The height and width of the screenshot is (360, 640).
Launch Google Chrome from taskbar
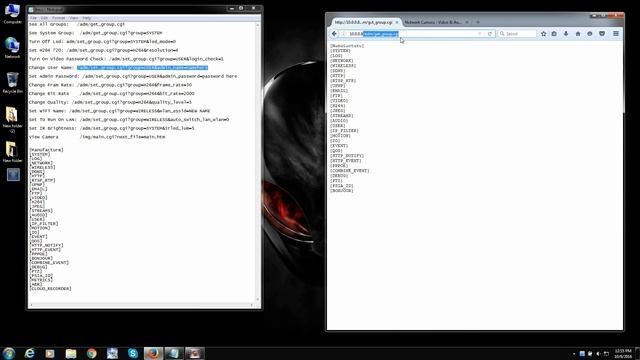(x=91, y=353)
